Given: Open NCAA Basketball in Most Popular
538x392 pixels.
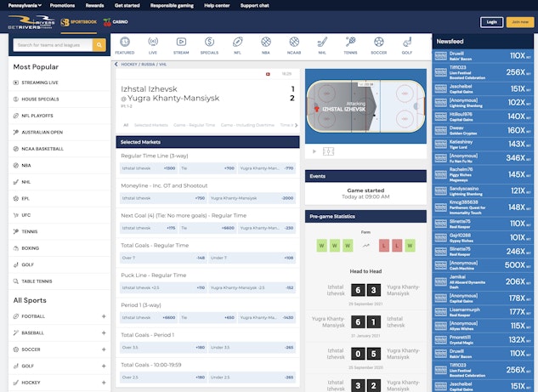Looking at the screenshot, I should click(x=59, y=149).
